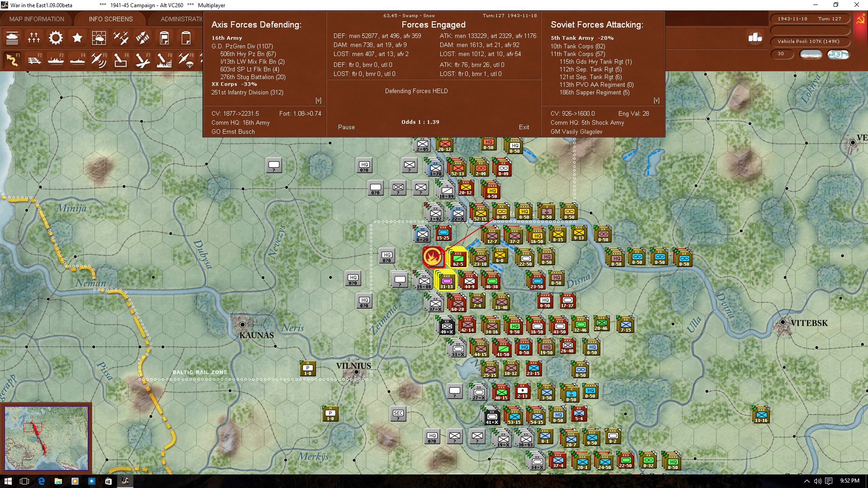This screenshot has width=868, height=488.
Task: Open the weather map icon
Action: tap(99, 38)
